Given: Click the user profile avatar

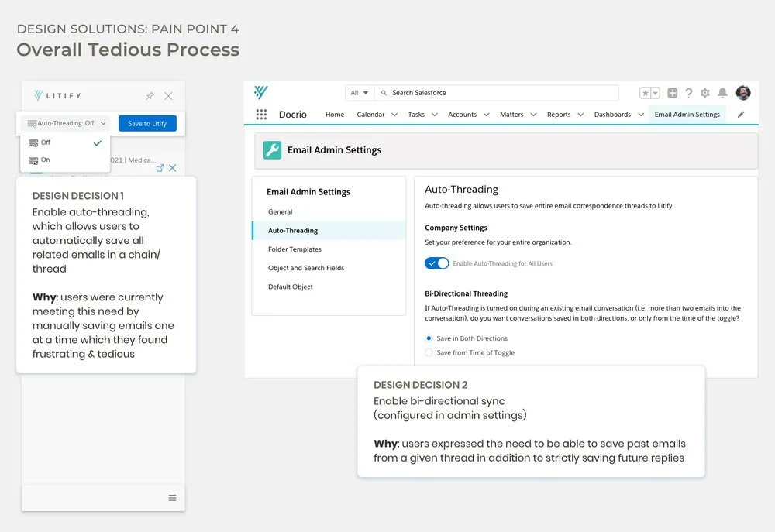Looking at the screenshot, I should [x=743, y=92].
